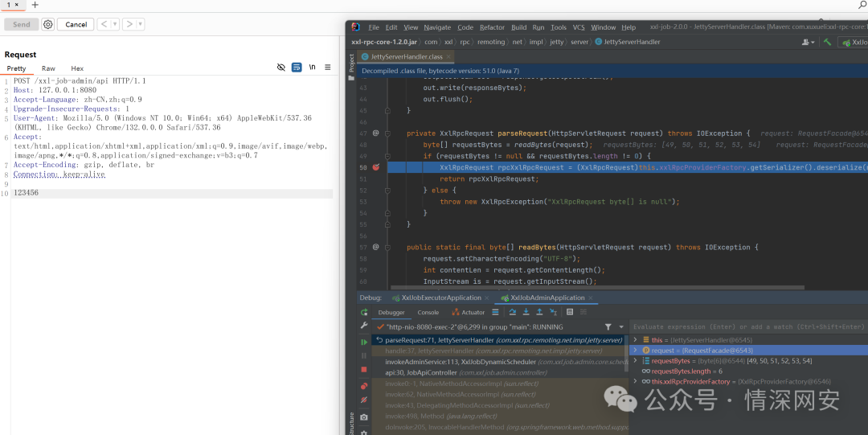The width and height of the screenshot is (868, 435).
Task: Stop debugging with red square icon
Action: pos(364,369)
